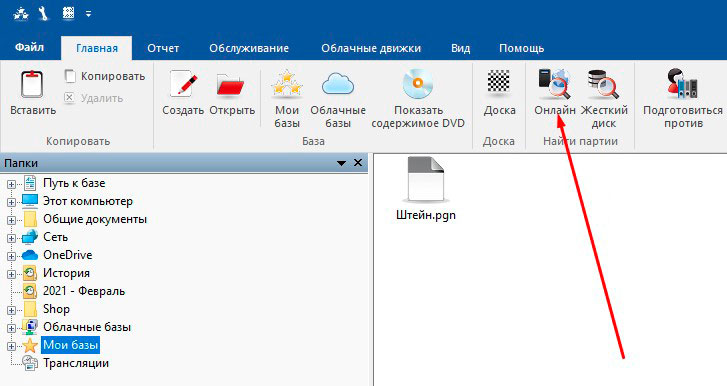Expand the OneDrive tree node
727x386 pixels.
click(x=11, y=256)
